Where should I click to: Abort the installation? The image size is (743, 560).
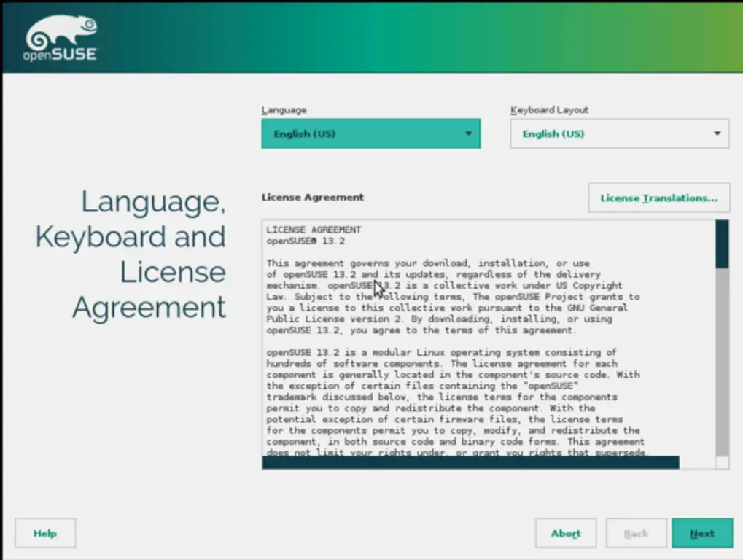(566, 534)
